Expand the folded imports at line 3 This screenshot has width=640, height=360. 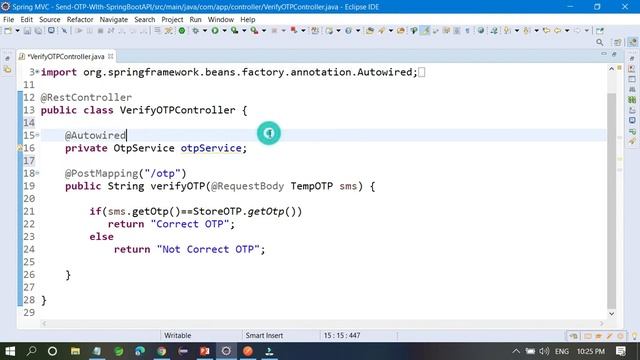click(38, 72)
